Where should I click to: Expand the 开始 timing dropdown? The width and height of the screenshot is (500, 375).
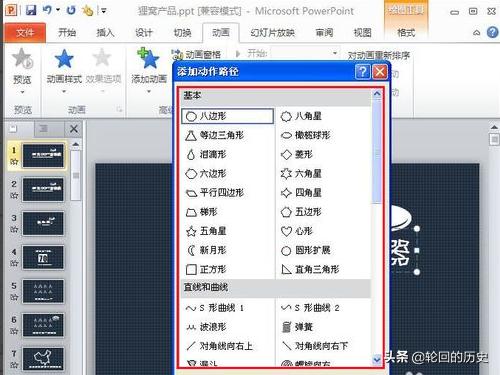[334, 53]
